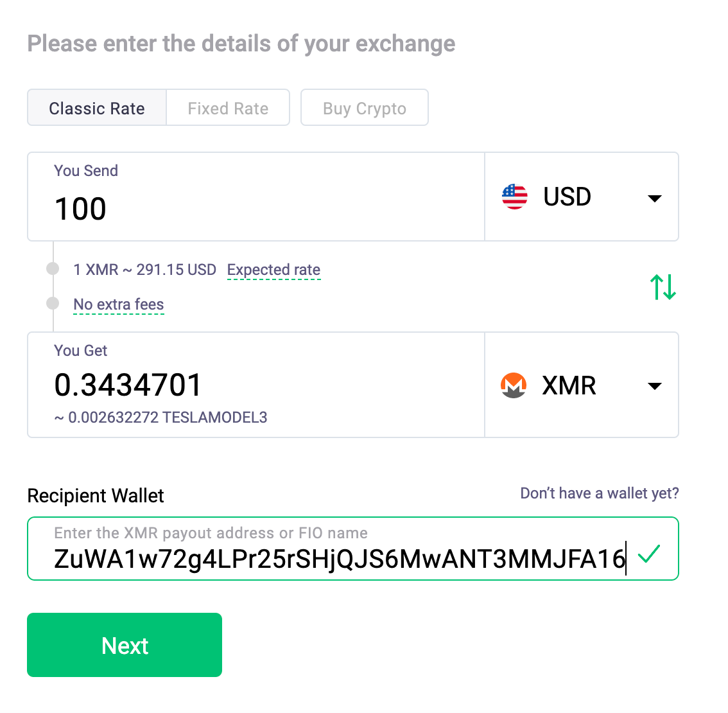Select the Fixed Rate tab
This screenshot has height=713, width=728.
[x=228, y=108]
